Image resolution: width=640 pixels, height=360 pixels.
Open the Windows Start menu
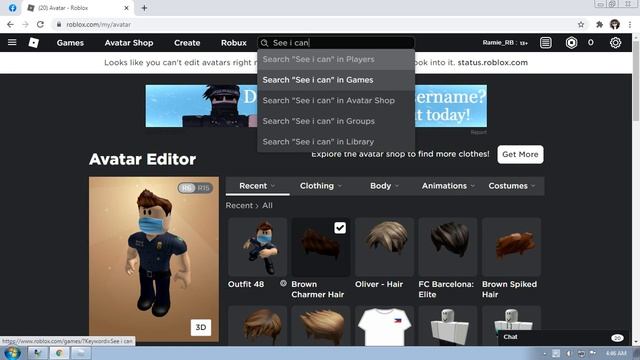[x=12, y=353]
